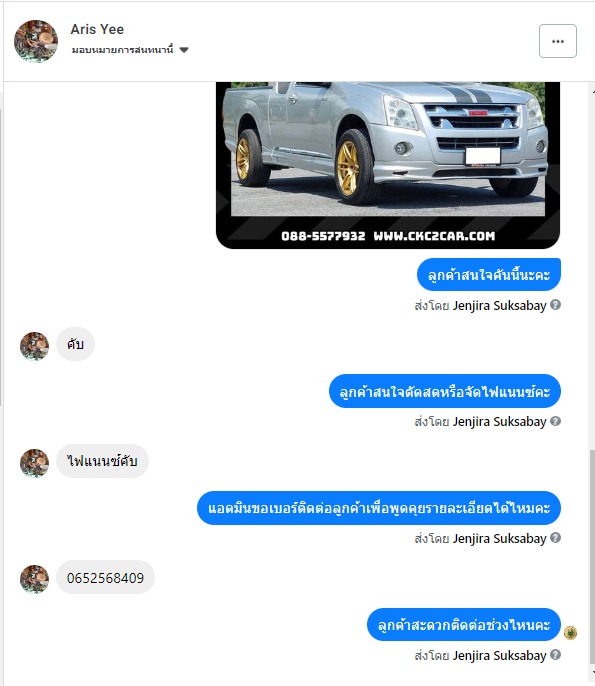The image size is (595, 686).
Task: Click help icon under the cash-or-finance message
Action: (555, 421)
